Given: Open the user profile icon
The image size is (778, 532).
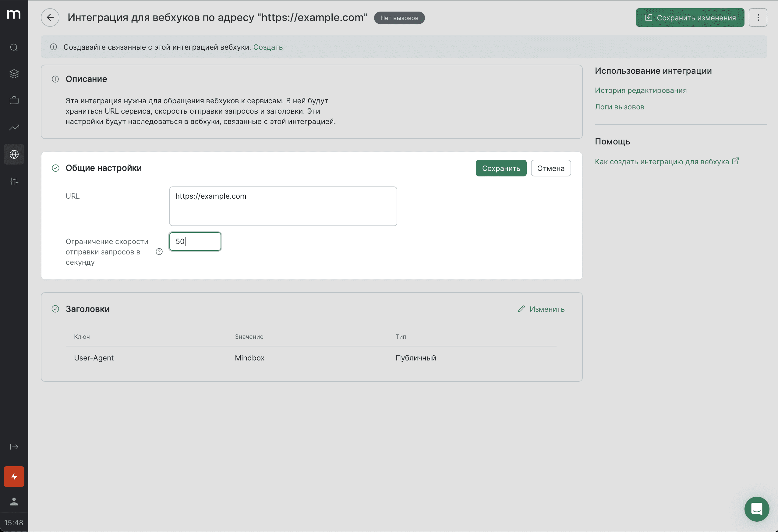Looking at the screenshot, I should tap(14, 501).
